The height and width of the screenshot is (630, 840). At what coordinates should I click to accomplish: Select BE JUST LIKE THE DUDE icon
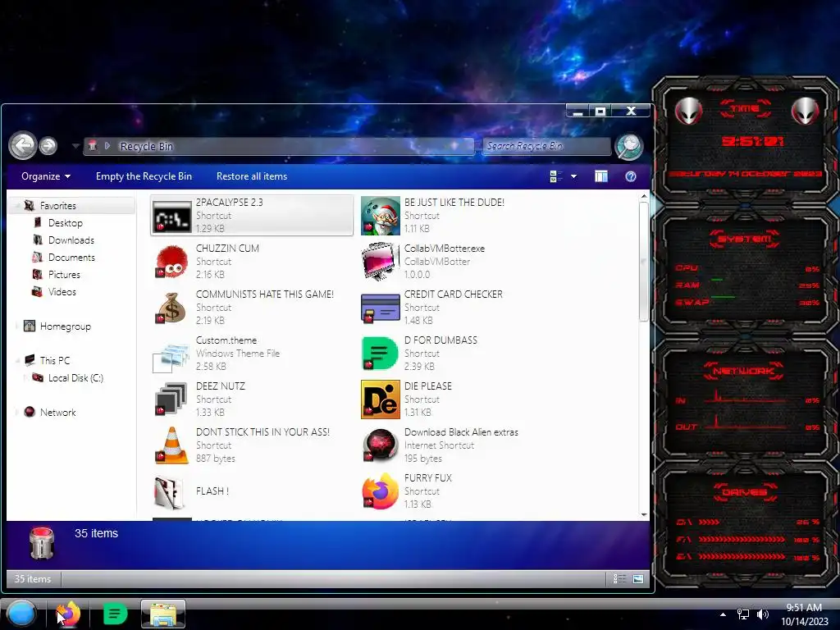point(381,216)
